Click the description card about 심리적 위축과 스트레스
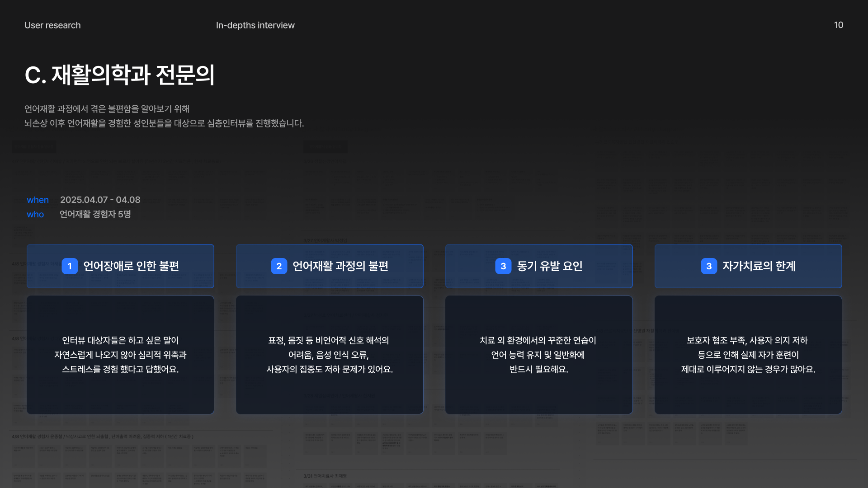Image resolution: width=868 pixels, height=488 pixels. [x=120, y=355]
